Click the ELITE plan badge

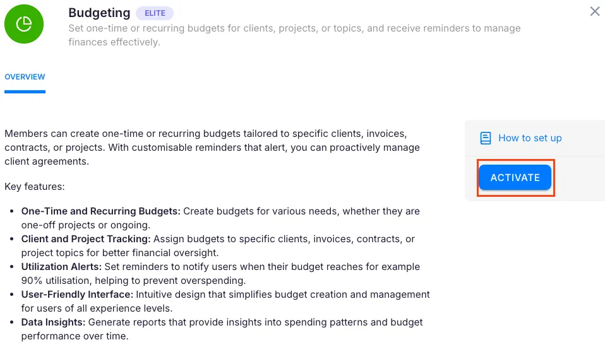click(155, 13)
